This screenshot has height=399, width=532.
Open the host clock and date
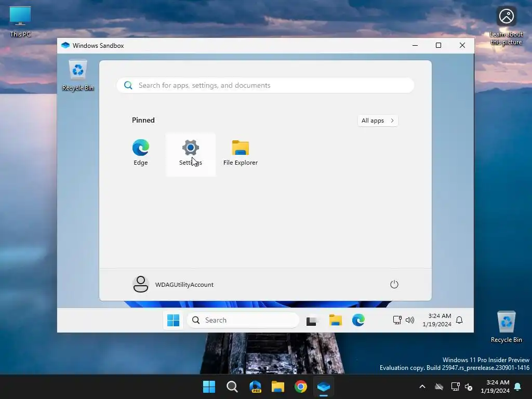tap(495, 387)
